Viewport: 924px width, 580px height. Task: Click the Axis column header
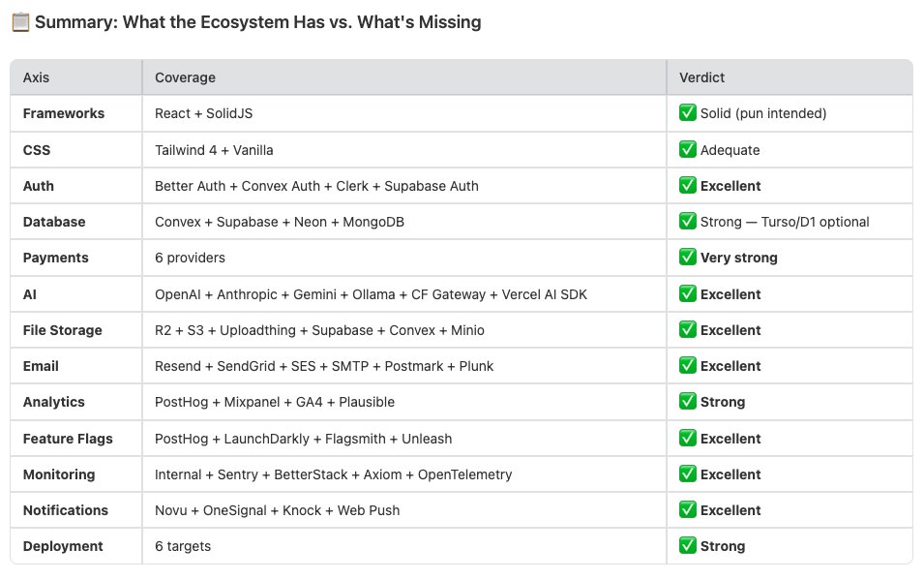76,77
